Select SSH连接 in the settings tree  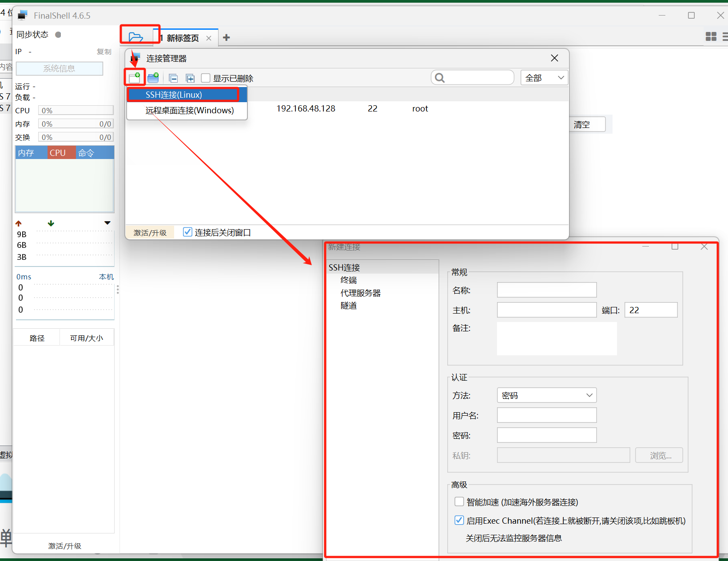click(x=344, y=267)
